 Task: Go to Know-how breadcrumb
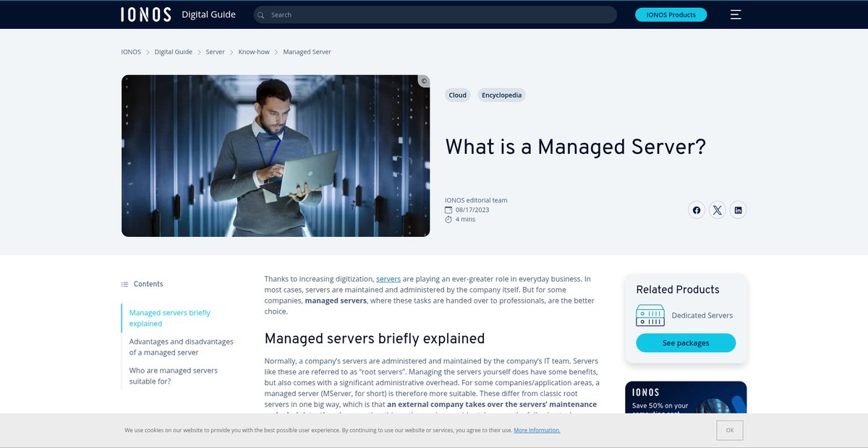pyautogui.click(x=254, y=52)
